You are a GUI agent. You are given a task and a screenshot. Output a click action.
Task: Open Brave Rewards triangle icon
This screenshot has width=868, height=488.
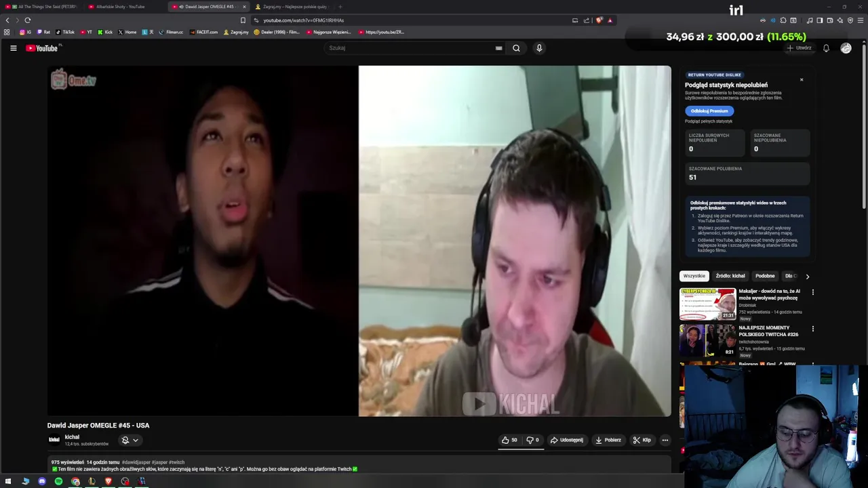(x=610, y=20)
